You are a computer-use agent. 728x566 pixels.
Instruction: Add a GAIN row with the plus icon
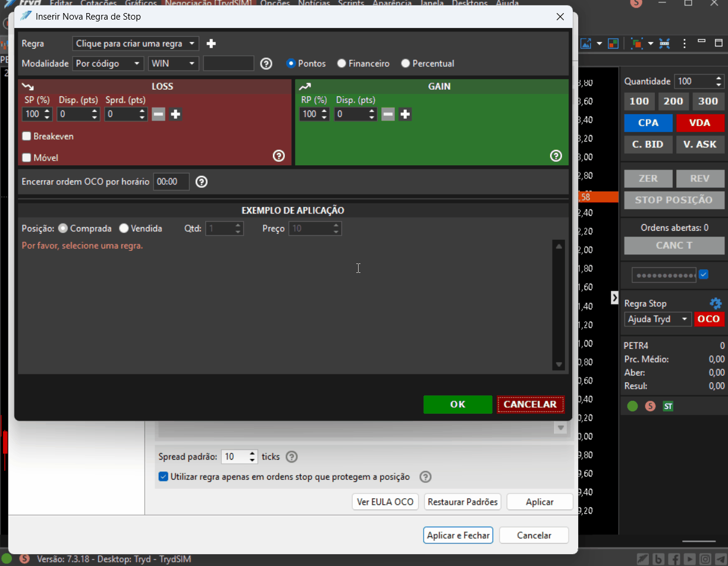pos(405,114)
